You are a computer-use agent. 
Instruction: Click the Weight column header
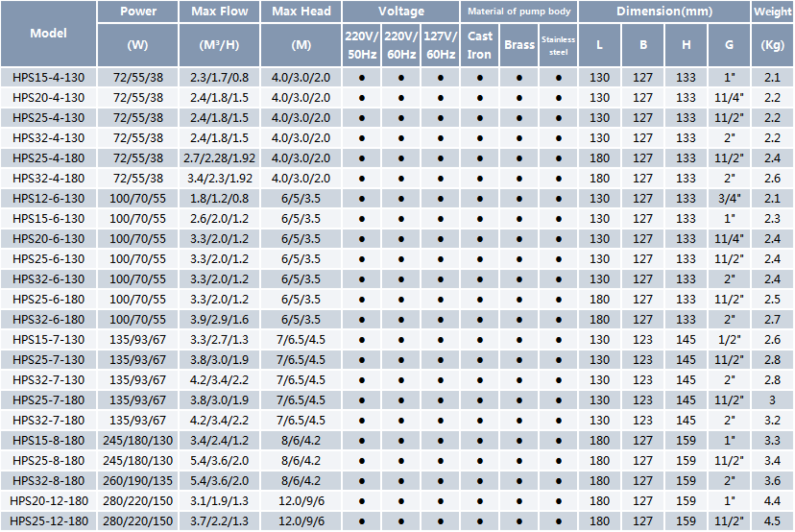pyautogui.click(x=772, y=11)
